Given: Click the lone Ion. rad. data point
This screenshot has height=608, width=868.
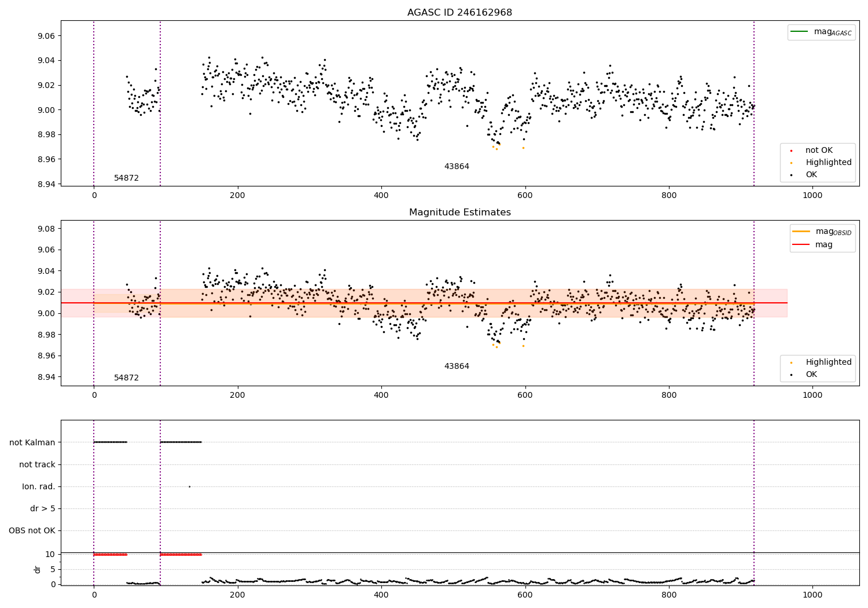Looking at the screenshot, I should [x=189, y=486].
